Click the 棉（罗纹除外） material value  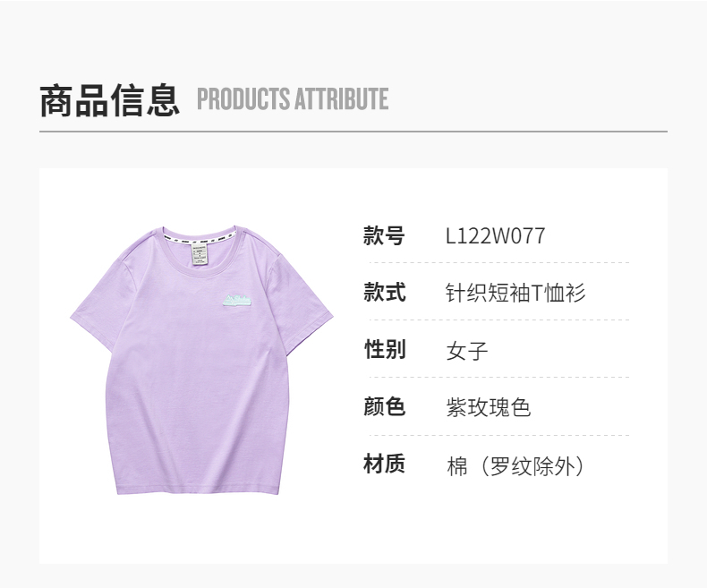point(515,465)
